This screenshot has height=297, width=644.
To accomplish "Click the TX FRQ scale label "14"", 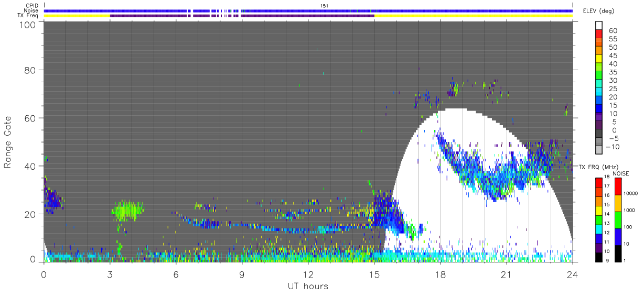I will [x=606, y=214].
